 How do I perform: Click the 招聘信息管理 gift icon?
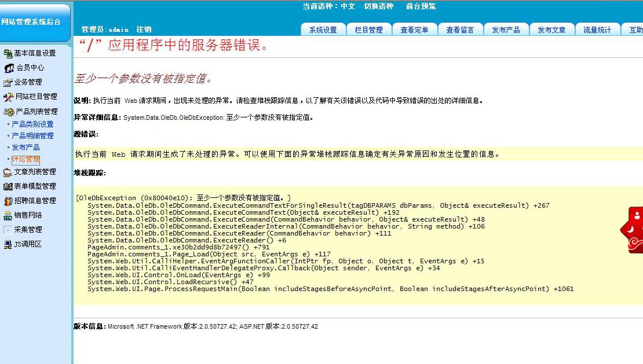[8, 201]
